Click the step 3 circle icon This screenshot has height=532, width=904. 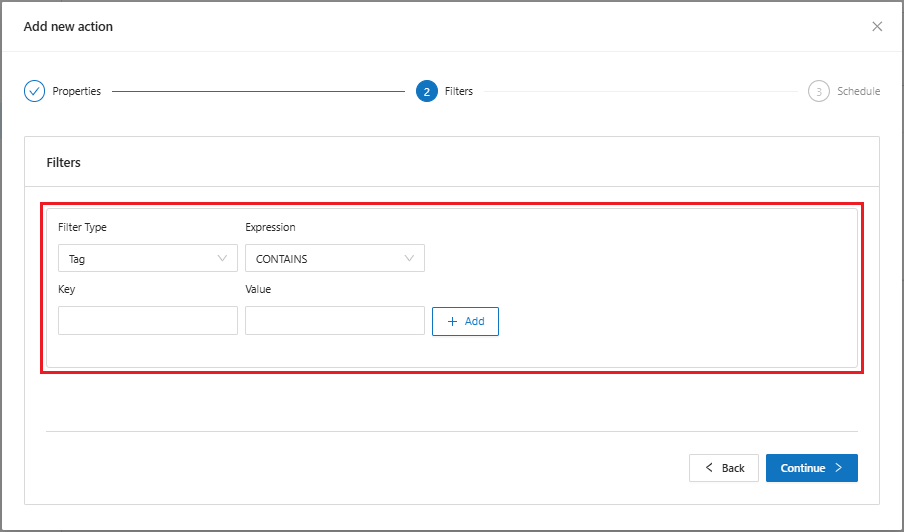point(819,91)
